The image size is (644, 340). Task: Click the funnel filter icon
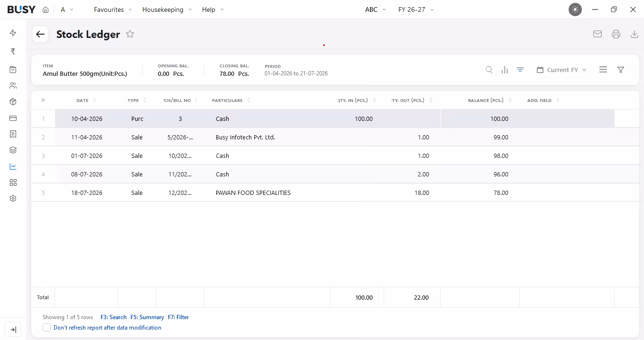[621, 70]
